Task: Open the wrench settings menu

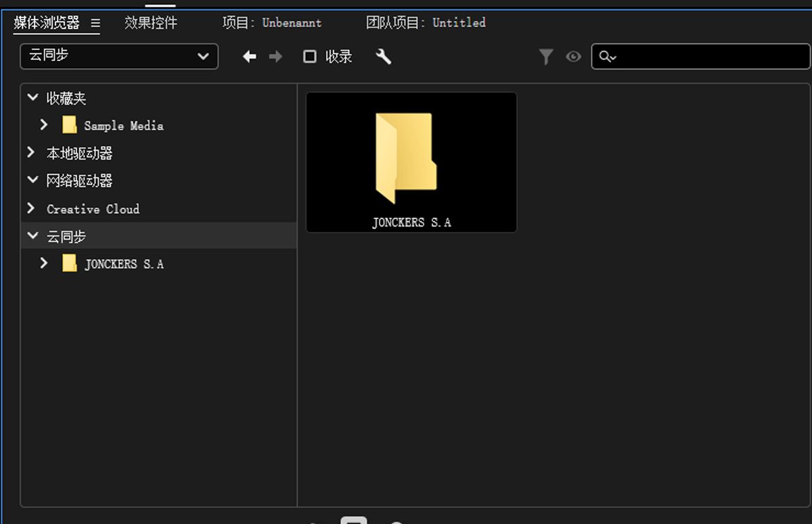Action: click(384, 57)
